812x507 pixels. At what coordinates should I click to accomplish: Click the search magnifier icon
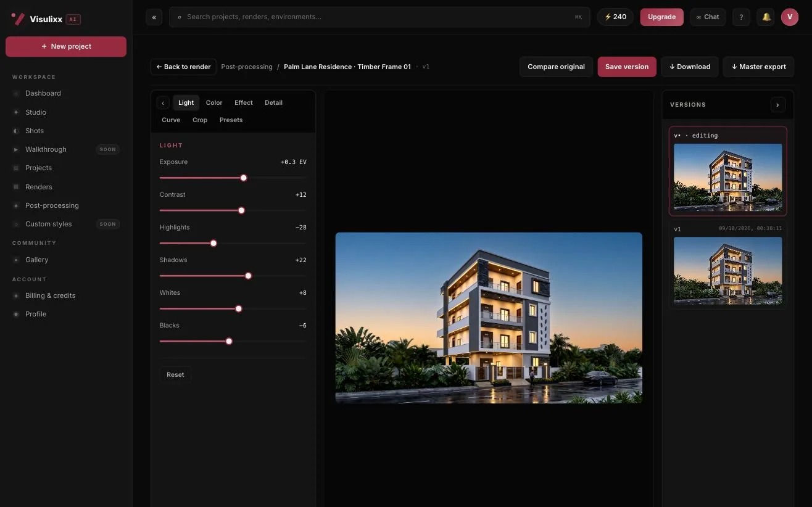[x=180, y=17]
